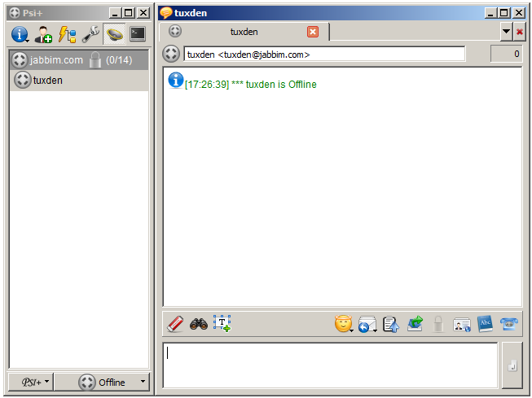Click the send file icon with green arrow
This screenshot has width=532, height=398.
415,324
